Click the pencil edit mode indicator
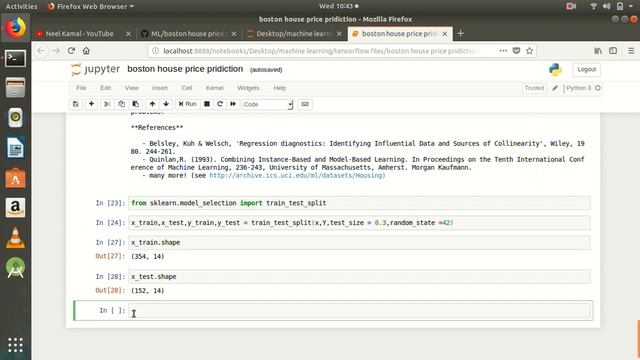The height and width of the screenshot is (360, 640). [x=555, y=88]
